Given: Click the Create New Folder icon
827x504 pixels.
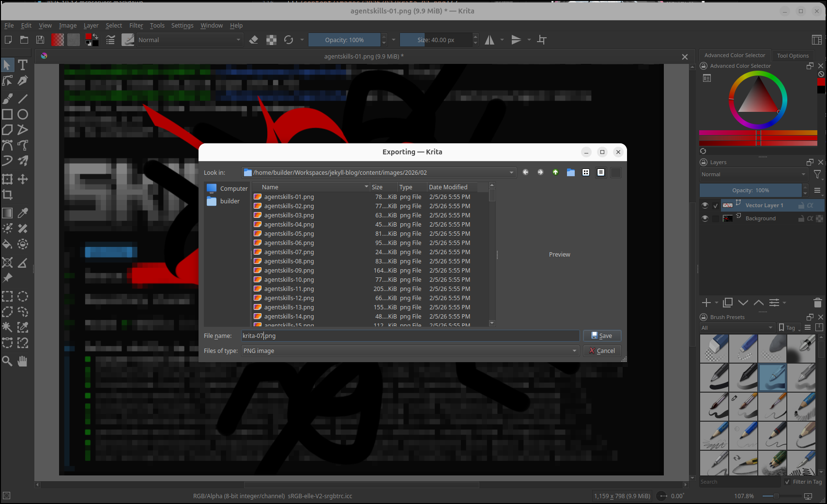Looking at the screenshot, I should tap(571, 172).
